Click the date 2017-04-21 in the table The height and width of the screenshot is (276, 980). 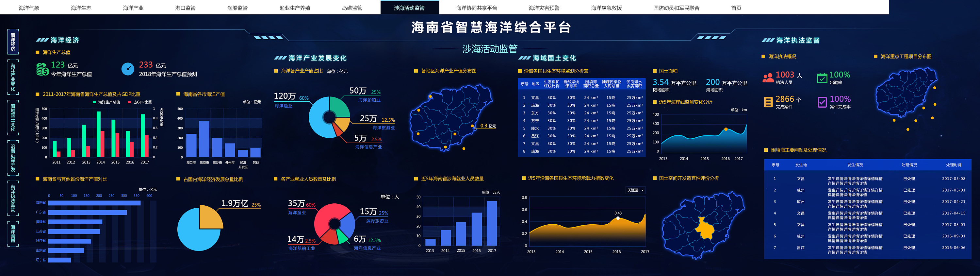(x=954, y=202)
